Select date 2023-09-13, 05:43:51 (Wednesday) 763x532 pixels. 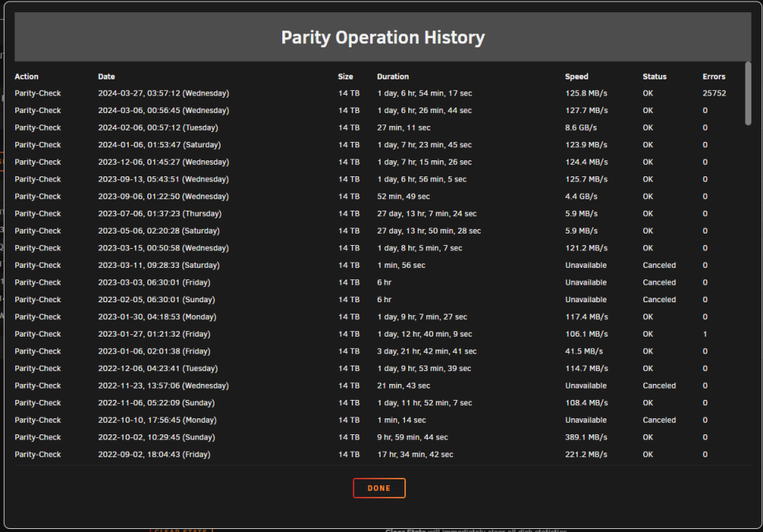coord(163,179)
